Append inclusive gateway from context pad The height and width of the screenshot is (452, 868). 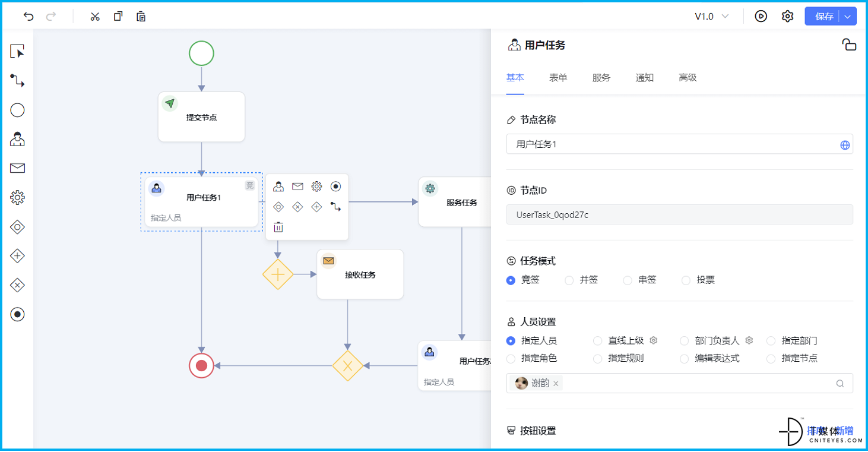pos(278,207)
